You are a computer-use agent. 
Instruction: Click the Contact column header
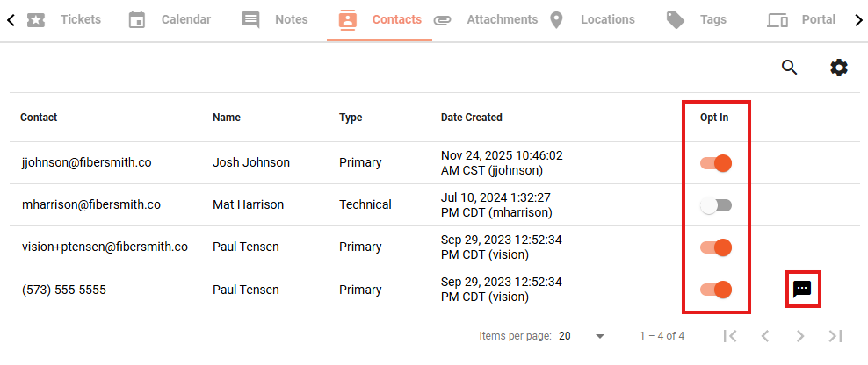click(x=39, y=118)
